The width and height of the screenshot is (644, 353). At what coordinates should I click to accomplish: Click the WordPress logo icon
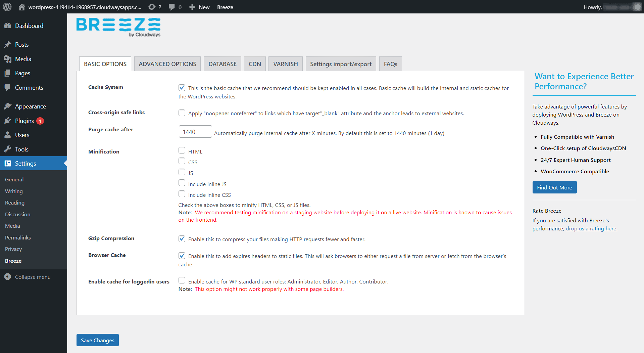(7, 7)
